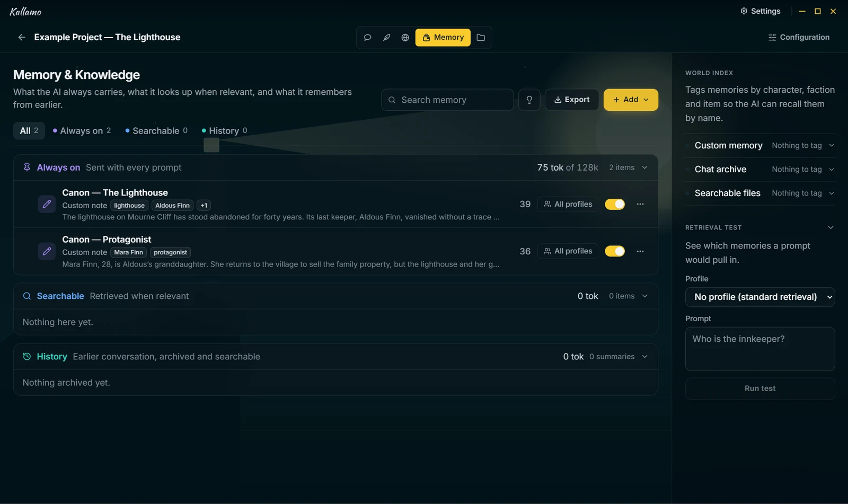The width and height of the screenshot is (848, 504).
Task: Click the lighthouse tag
Action: click(129, 206)
